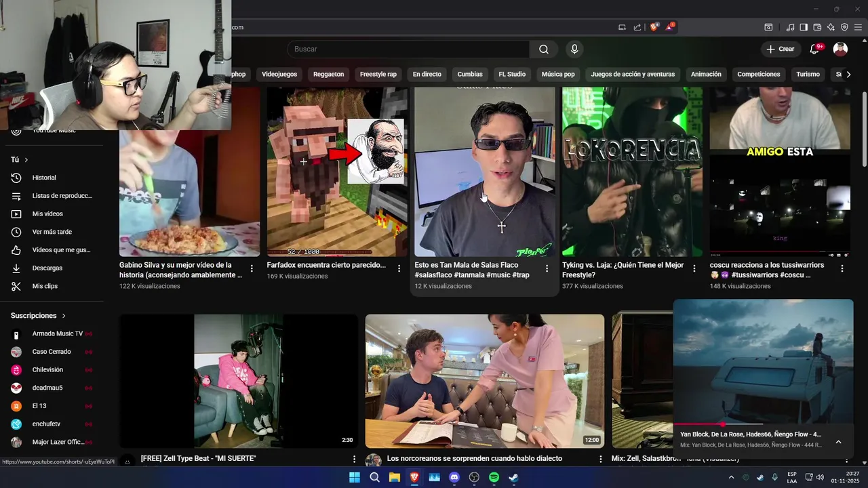Share this page from address bar
This screenshot has height=488, width=868.
(637, 27)
